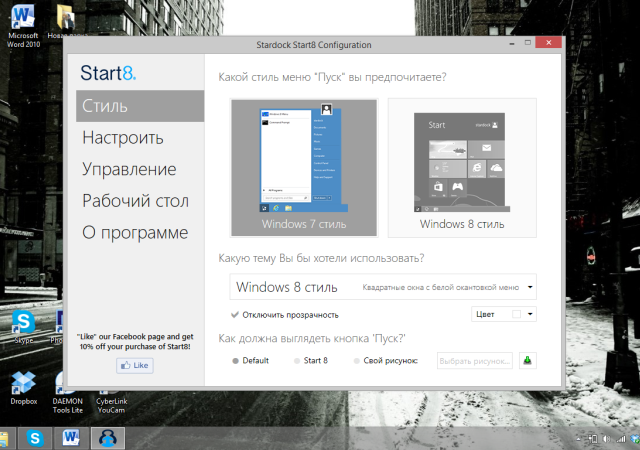Select the desktop folder icon next to Word
This screenshot has width=640, height=450.
(x=66, y=20)
